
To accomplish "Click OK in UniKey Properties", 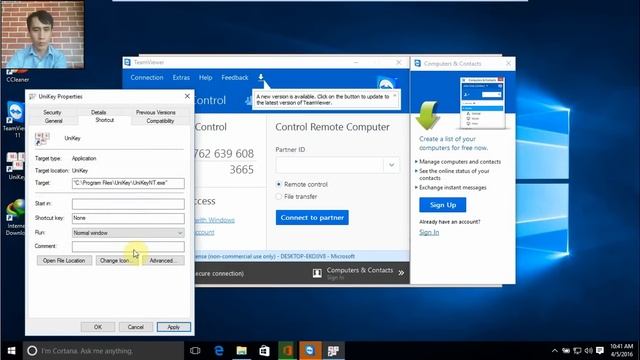I will (x=98, y=327).
